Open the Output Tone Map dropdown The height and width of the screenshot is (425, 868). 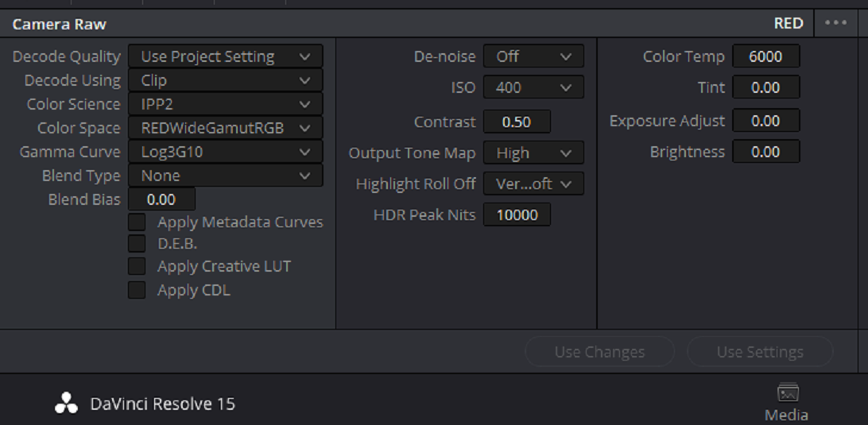click(x=533, y=153)
